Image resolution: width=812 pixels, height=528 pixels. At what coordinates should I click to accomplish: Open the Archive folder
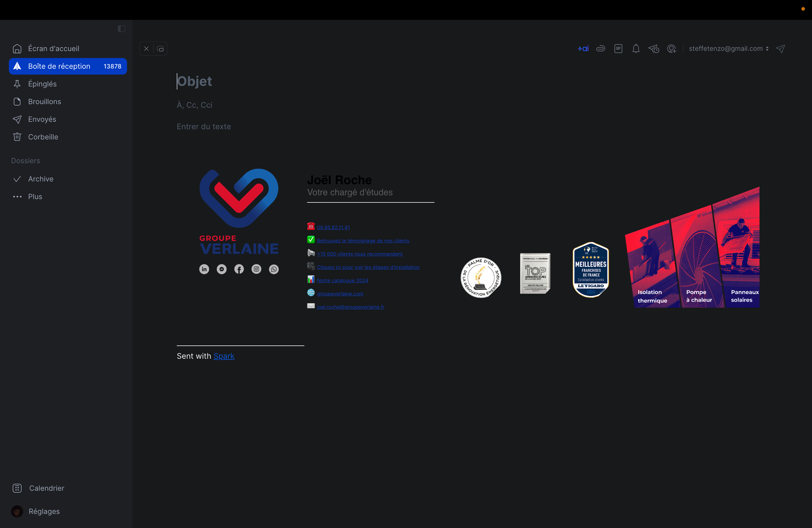68,179
